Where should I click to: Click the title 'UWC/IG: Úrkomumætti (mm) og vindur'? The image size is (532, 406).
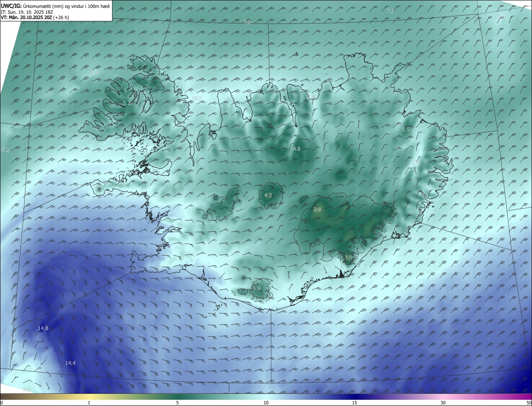pos(55,6)
